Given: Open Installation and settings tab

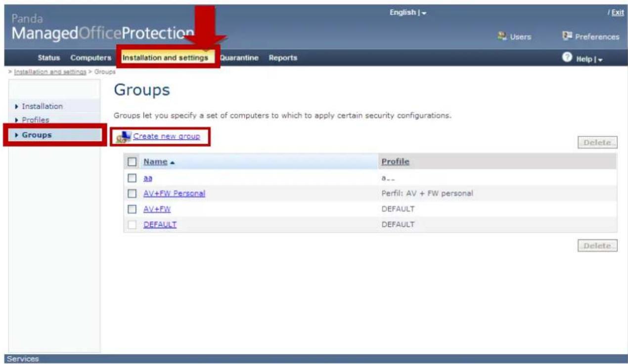Looking at the screenshot, I should pyautogui.click(x=165, y=58).
